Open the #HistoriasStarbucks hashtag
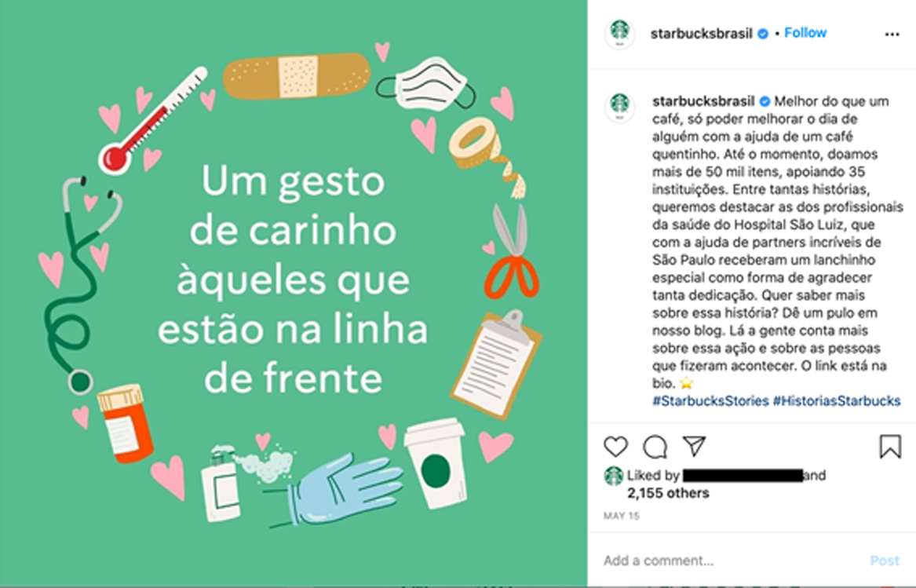The image size is (916, 588). [837, 401]
